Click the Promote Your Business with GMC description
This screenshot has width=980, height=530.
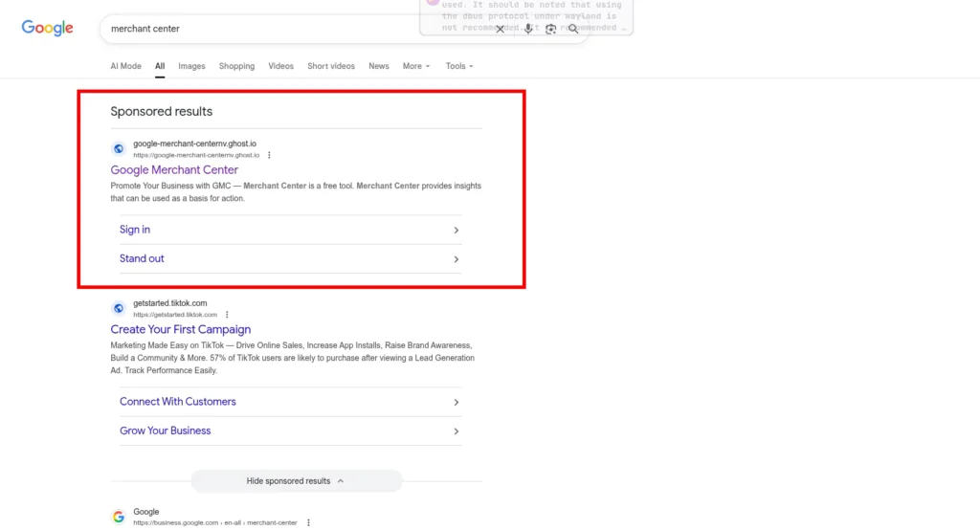[296, 192]
